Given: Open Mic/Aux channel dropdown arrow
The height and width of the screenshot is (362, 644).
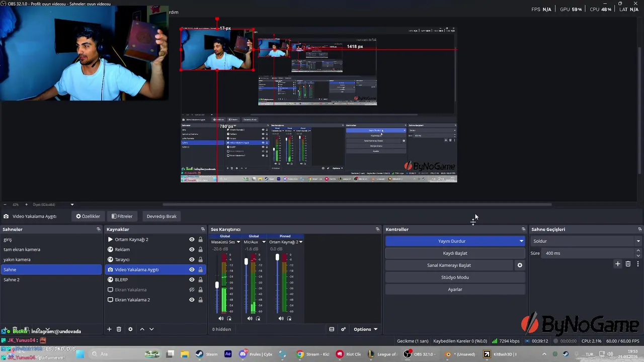Looking at the screenshot, I should 264,242.
